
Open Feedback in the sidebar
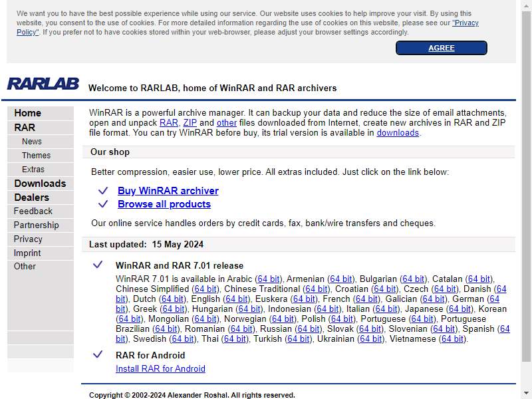pos(33,211)
